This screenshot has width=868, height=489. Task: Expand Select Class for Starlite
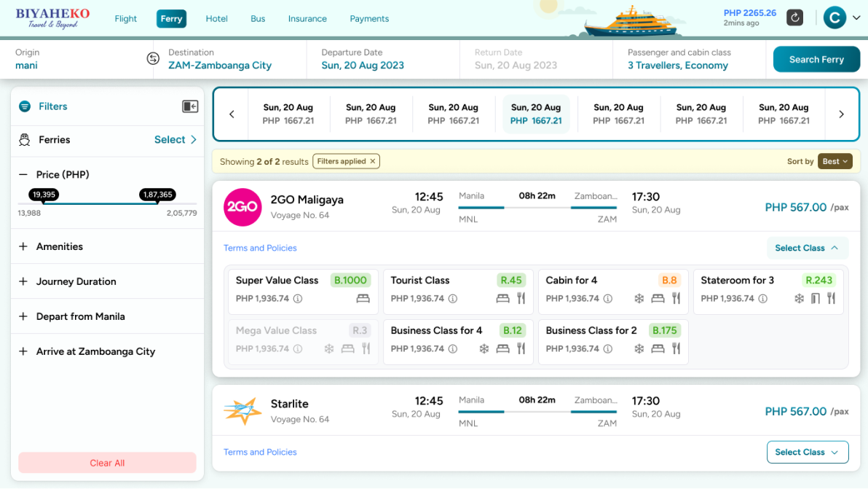807,452
